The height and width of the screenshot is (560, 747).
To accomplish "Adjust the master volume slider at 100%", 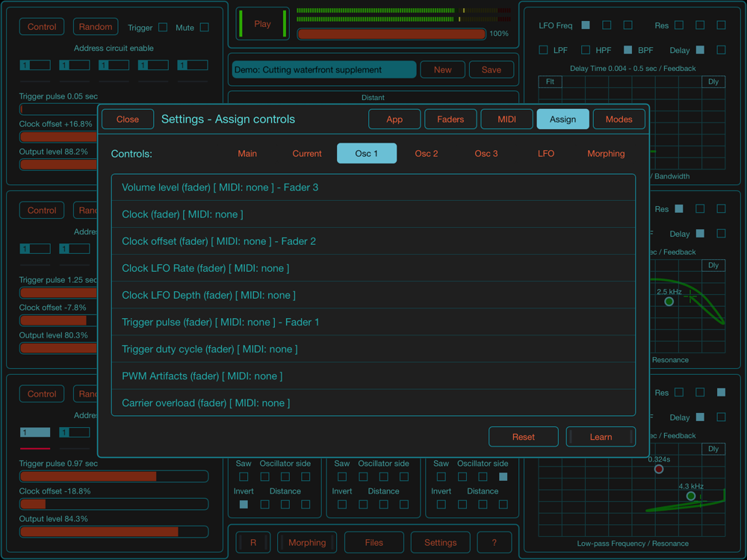I will 391,34.
